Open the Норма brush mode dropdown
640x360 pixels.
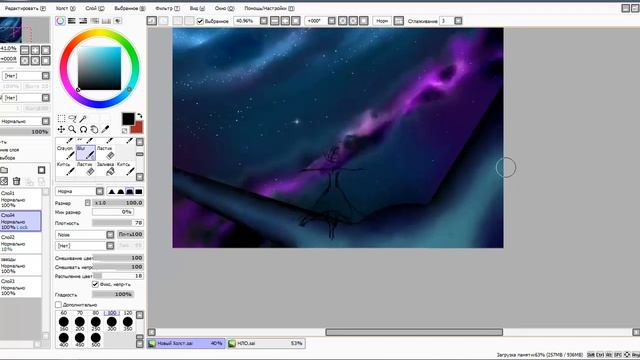tap(80, 191)
